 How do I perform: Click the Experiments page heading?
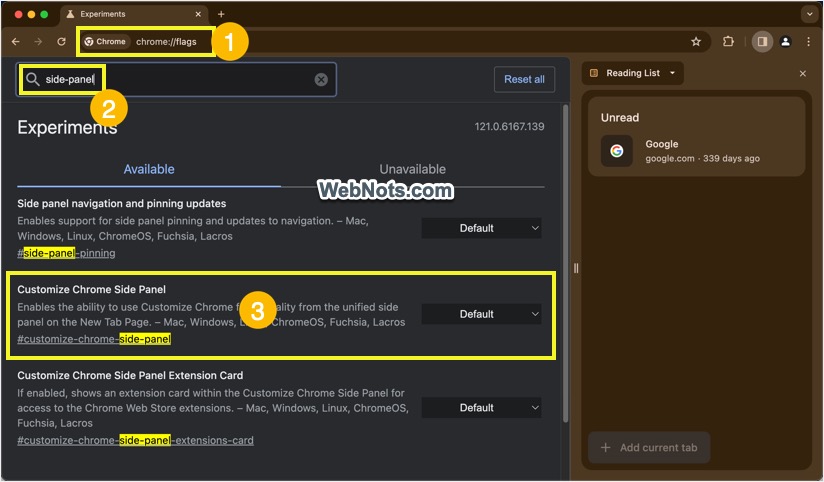click(x=67, y=128)
